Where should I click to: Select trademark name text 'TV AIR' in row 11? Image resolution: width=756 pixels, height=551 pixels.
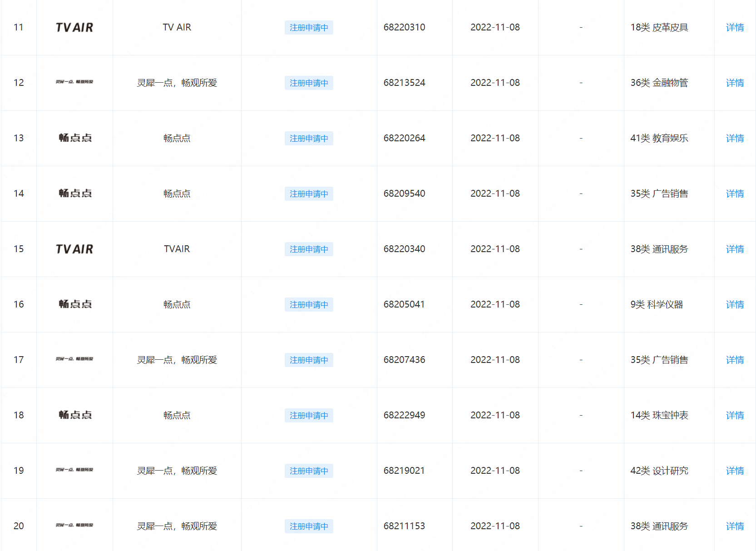pyautogui.click(x=177, y=27)
